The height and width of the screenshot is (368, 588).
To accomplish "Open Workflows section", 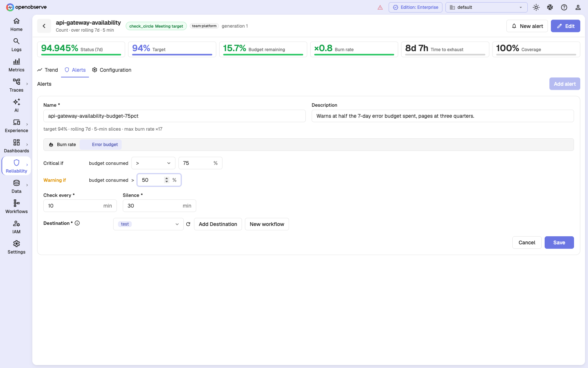I will 16,207.
